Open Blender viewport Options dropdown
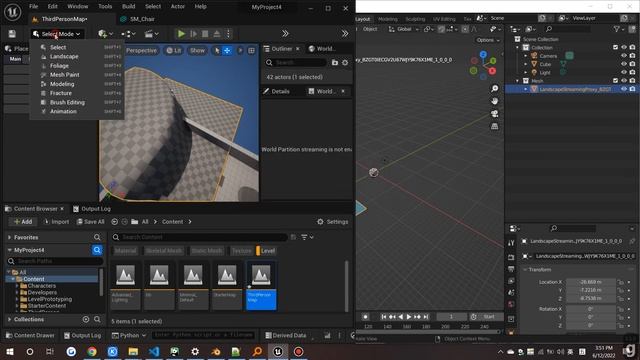 488,40
